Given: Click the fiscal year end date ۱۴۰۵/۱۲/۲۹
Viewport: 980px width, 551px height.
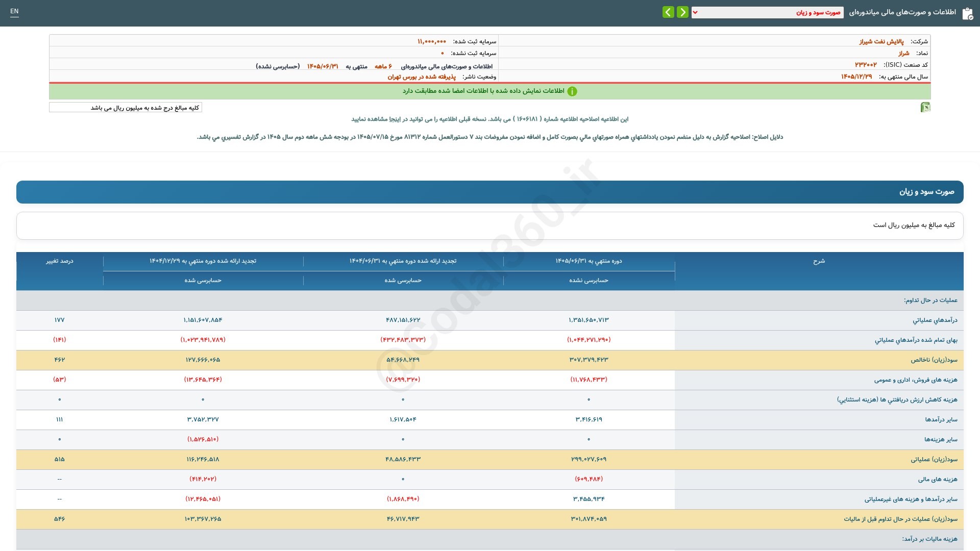Looking at the screenshot, I should [856, 77].
